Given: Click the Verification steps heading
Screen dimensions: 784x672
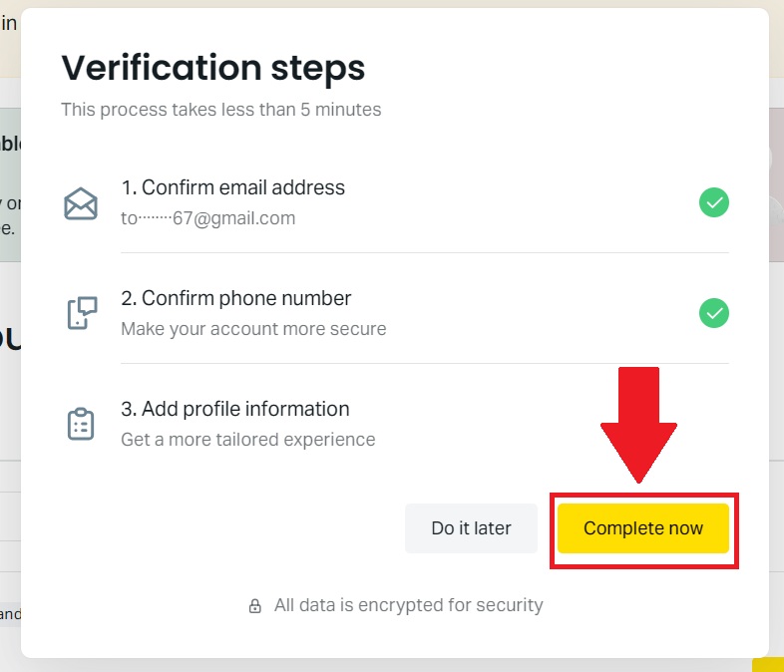Looking at the screenshot, I should (213, 68).
